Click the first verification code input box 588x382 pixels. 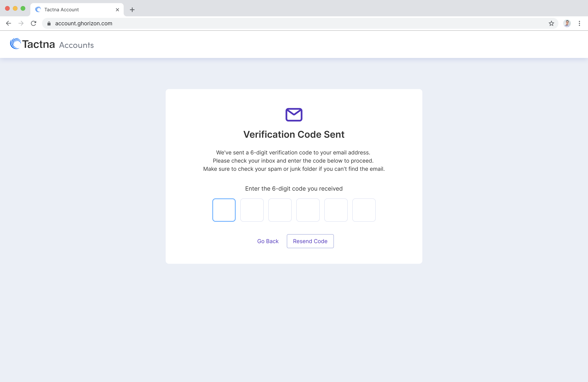click(x=224, y=210)
